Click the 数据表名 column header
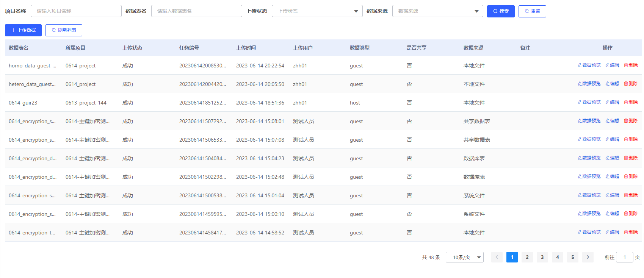Viewport: 644px width, 278px height. tap(19, 48)
